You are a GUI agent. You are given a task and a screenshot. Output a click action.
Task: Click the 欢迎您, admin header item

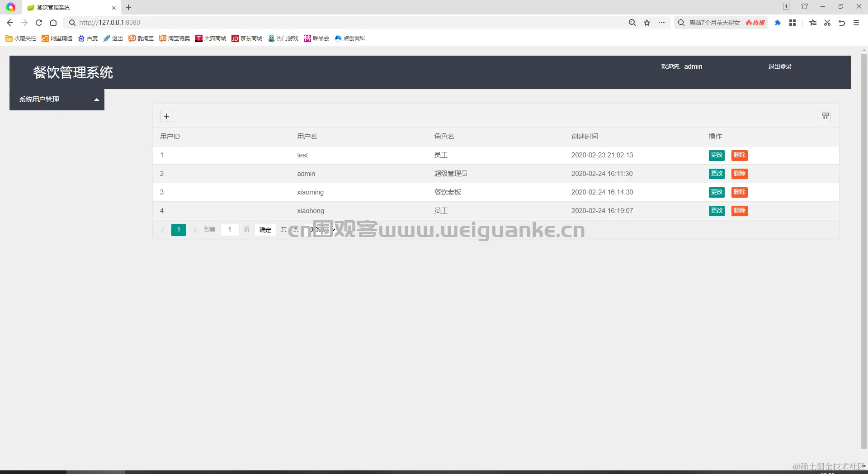[682, 66]
